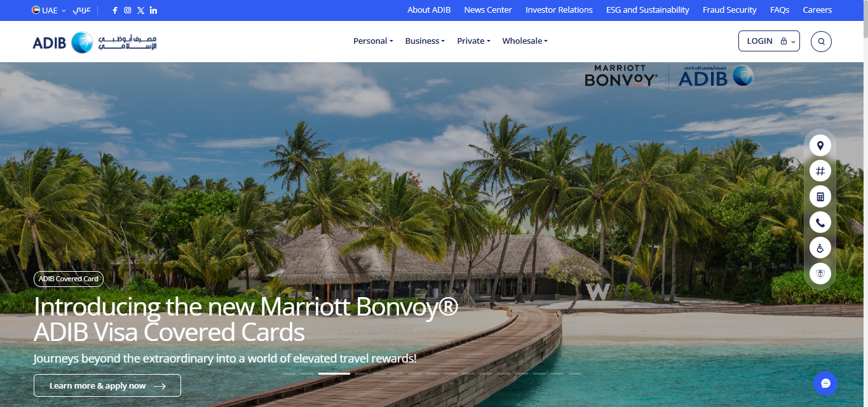Open the accessibility wheelchair icon
The width and height of the screenshot is (868, 407).
pyautogui.click(x=820, y=248)
